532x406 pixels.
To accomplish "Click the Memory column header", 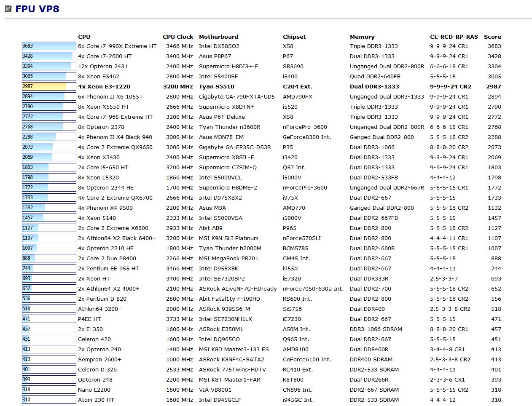I will (x=362, y=37).
